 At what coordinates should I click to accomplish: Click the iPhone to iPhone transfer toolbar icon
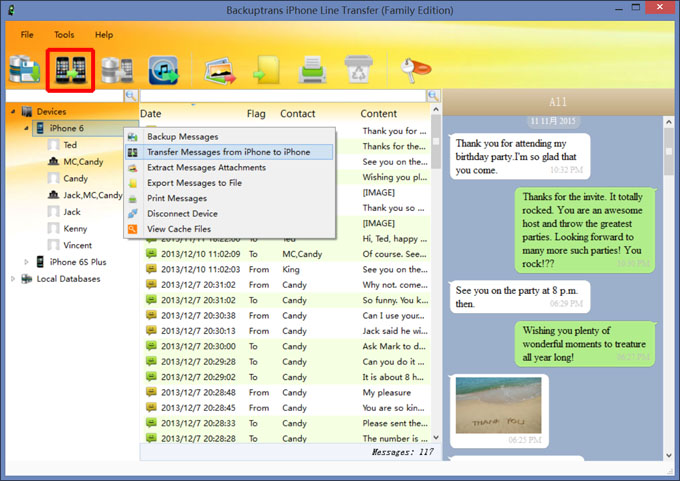coord(70,70)
